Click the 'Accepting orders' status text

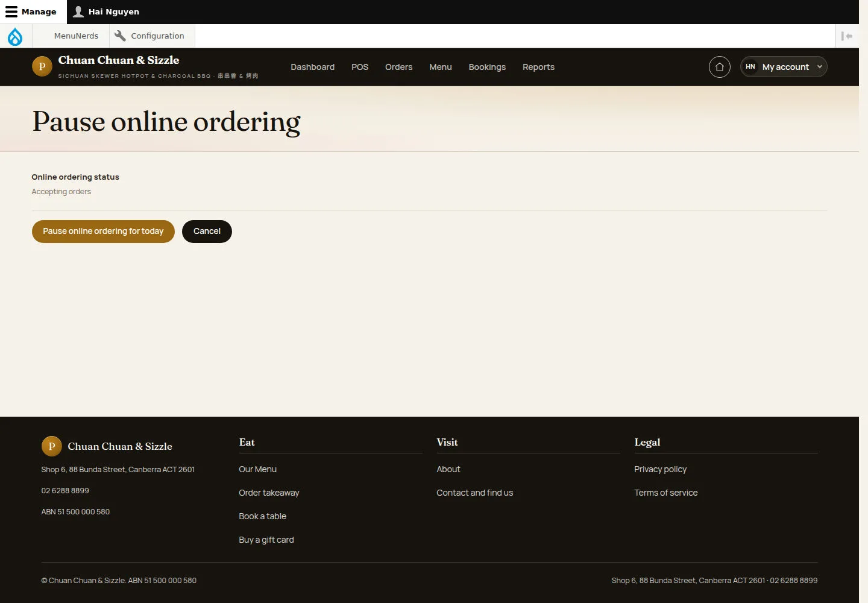[x=61, y=192]
